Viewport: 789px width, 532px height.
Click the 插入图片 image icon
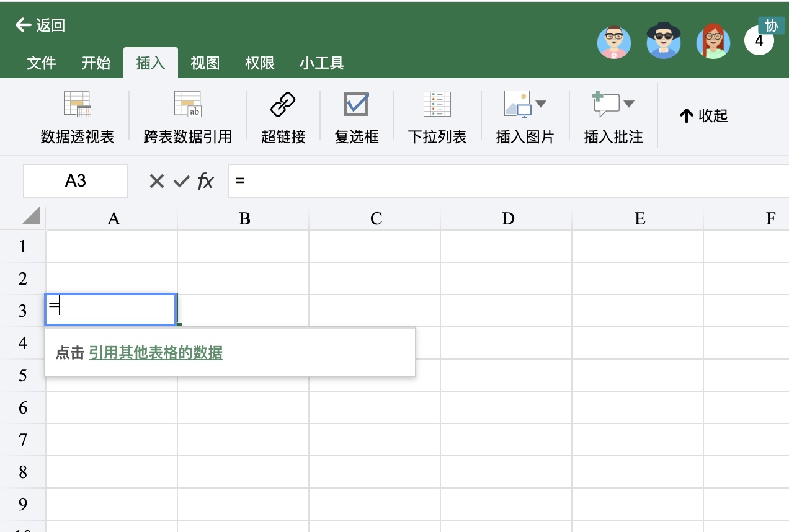pos(518,104)
